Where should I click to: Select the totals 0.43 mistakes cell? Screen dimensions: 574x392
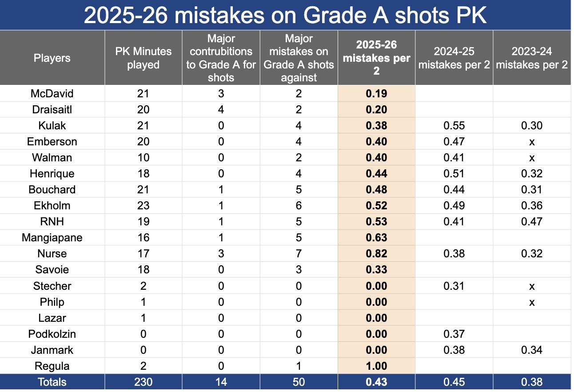[376, 382]
